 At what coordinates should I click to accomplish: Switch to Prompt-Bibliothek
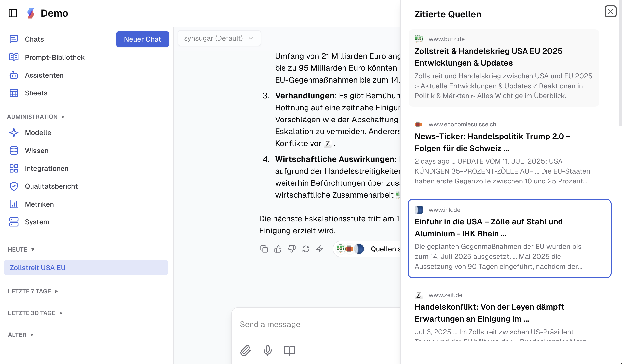(x=54, y=57)
